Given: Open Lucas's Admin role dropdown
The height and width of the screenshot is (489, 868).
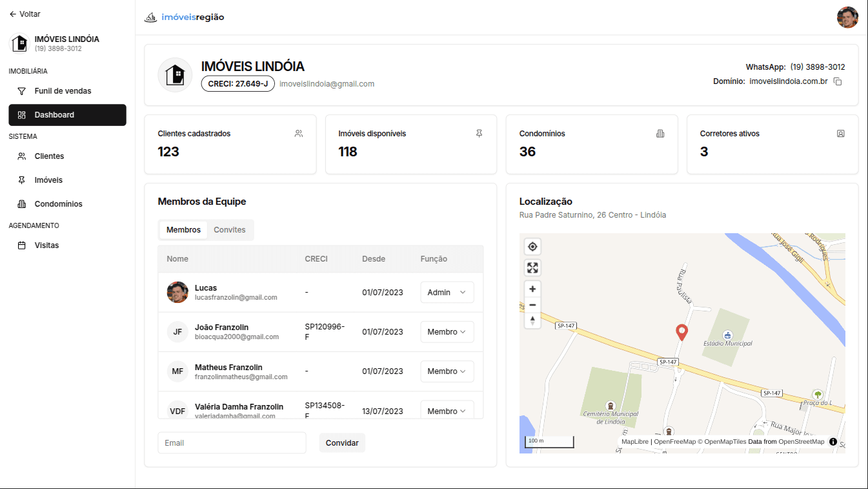Looking at the screenshot, I should 447,292.
